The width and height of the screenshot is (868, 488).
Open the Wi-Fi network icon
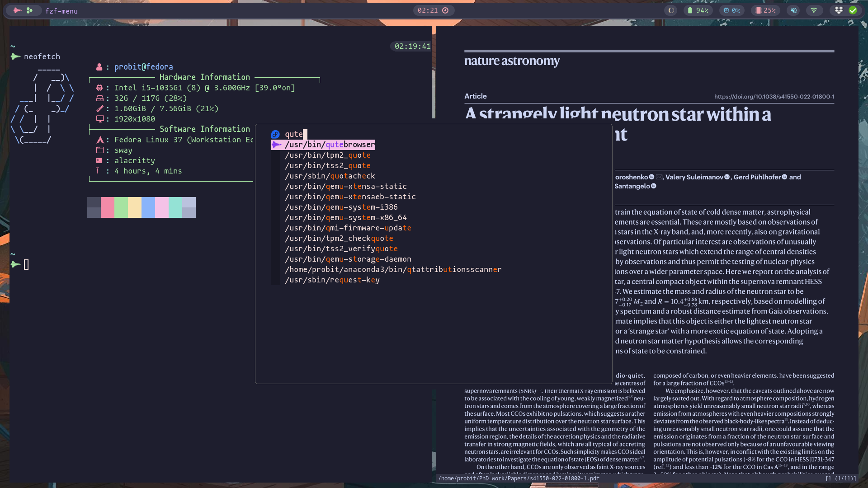(x=814, y=10)
